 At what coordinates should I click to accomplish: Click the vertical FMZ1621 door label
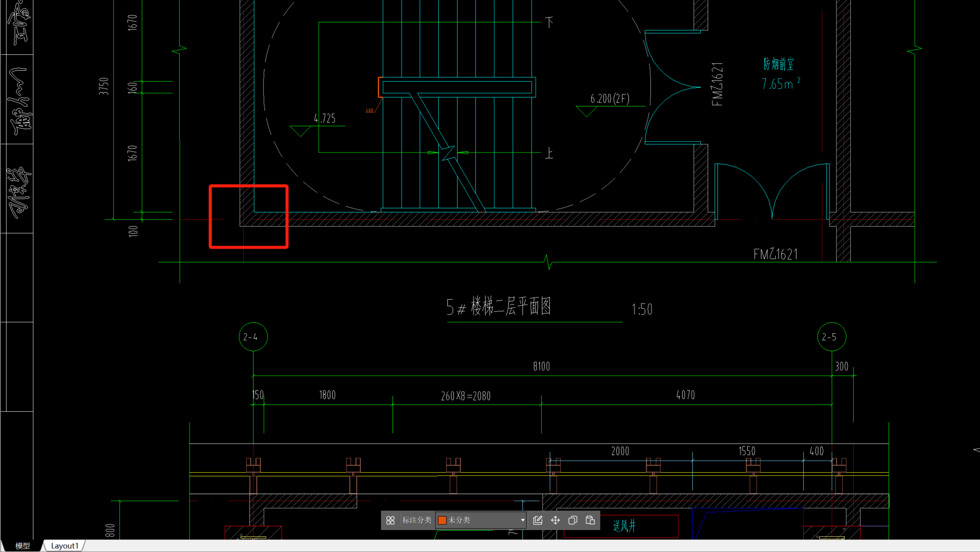click(717, 84)
